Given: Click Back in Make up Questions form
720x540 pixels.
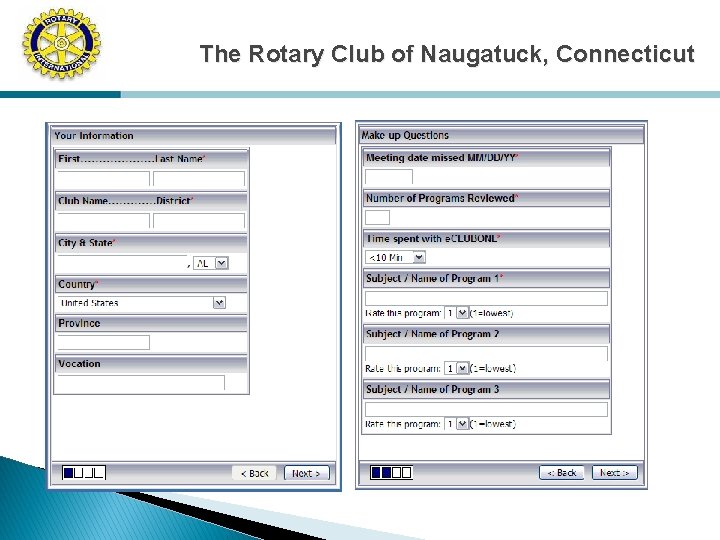Looking at the screenshot, I should click(x=561, y=472).
